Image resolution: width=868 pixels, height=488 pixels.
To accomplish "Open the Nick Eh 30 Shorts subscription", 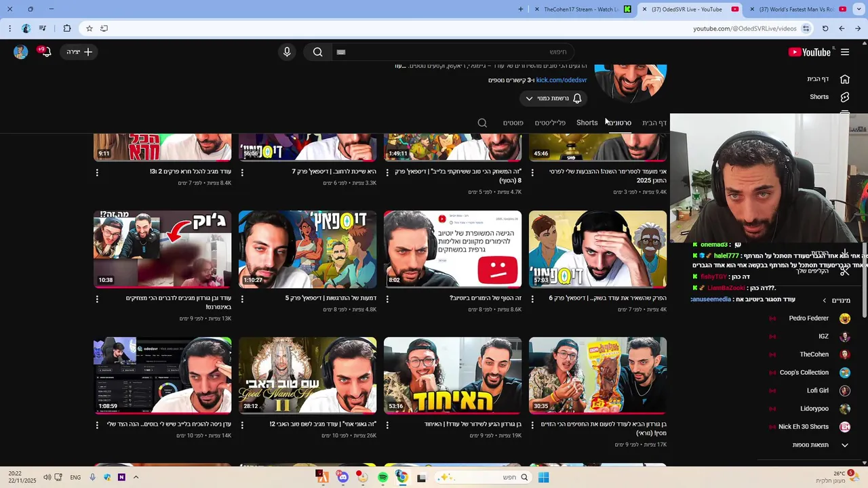I will [810, 427].
